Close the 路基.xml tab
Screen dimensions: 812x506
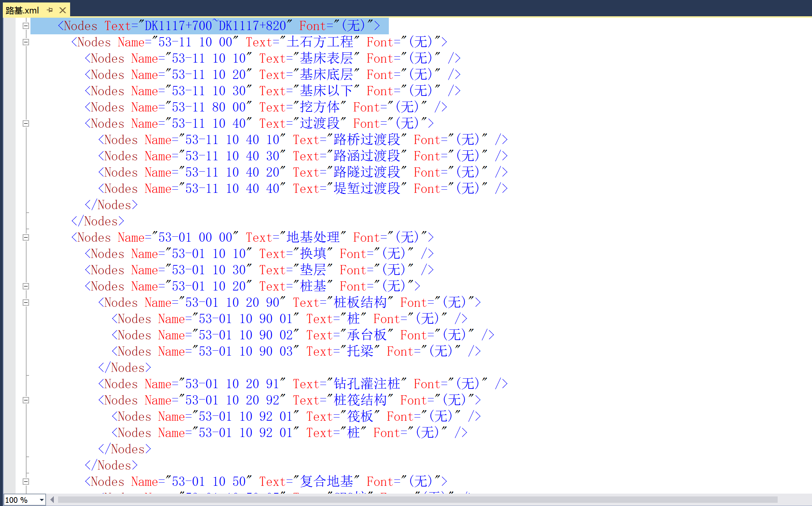(63, 10)
